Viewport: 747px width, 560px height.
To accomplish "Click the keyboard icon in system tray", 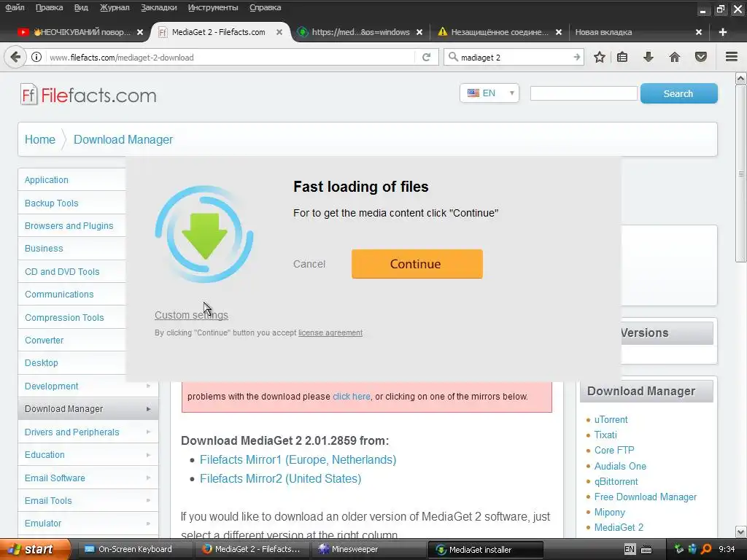I will click(x=646, y=550).
